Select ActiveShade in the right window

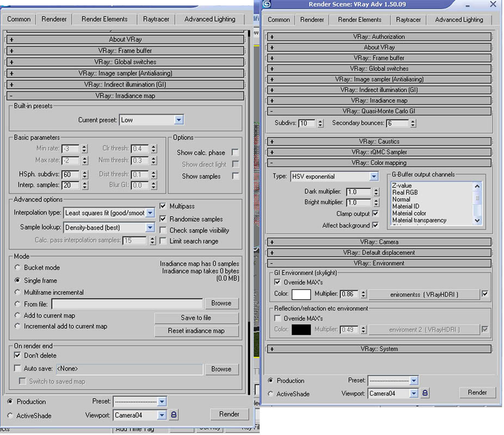[271, 394]
